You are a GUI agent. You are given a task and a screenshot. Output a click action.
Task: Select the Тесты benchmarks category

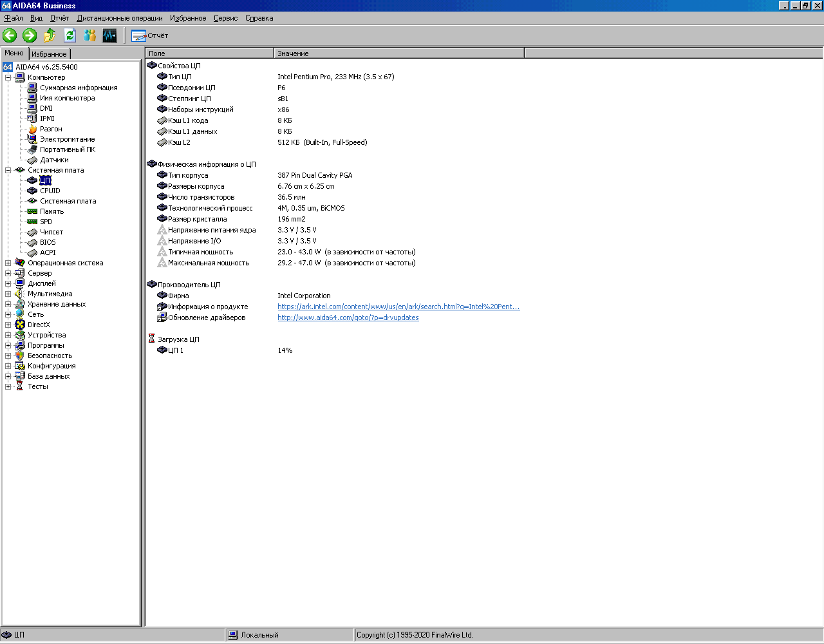pos(38,386)
